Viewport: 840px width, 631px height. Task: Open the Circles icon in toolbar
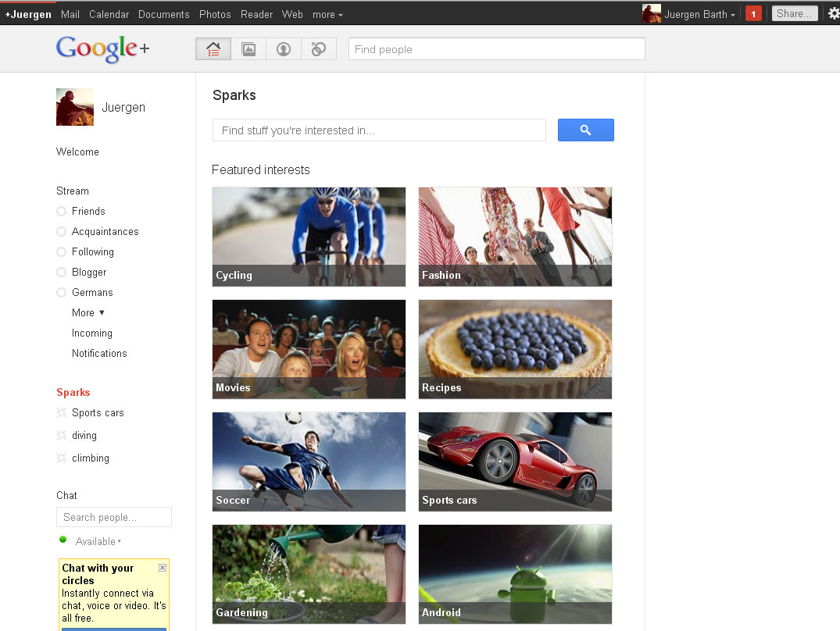pos(319,49)
